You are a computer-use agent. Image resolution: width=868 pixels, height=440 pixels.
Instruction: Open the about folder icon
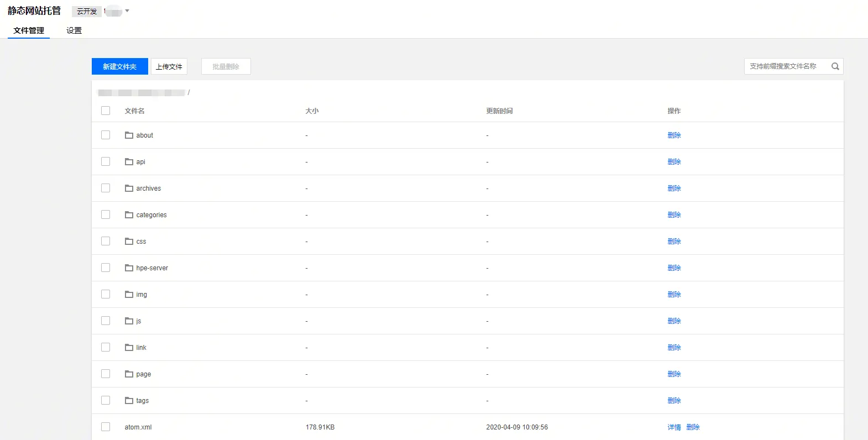point(129,135)
